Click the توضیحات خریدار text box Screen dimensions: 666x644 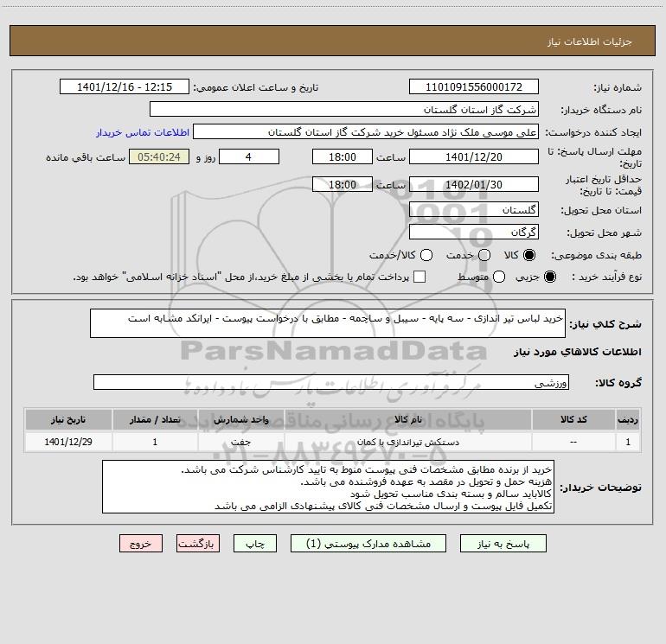pyautogui.click(x=328, y=487)
